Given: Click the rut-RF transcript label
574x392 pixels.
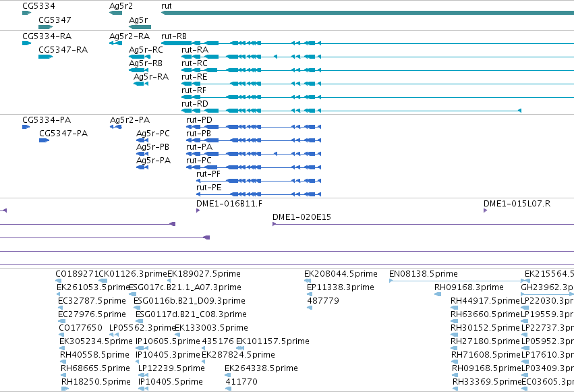Looking at the screenshot, I should coord(194,90).
